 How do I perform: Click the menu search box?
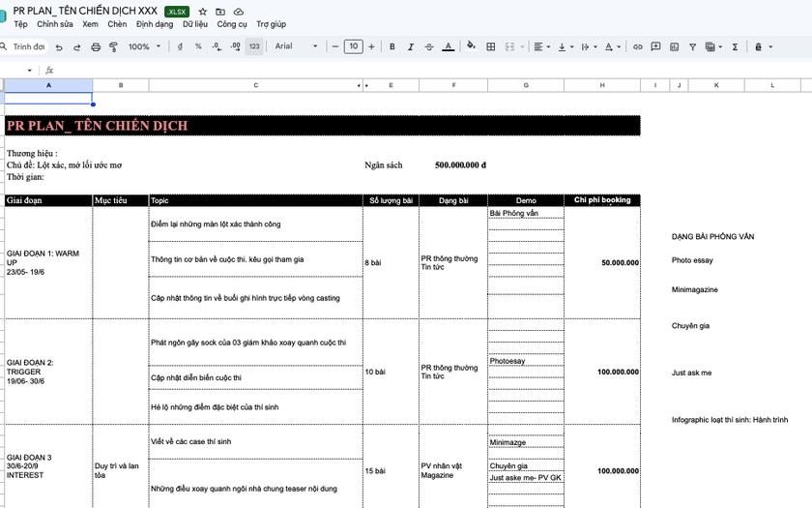click(x=24, y=46)
